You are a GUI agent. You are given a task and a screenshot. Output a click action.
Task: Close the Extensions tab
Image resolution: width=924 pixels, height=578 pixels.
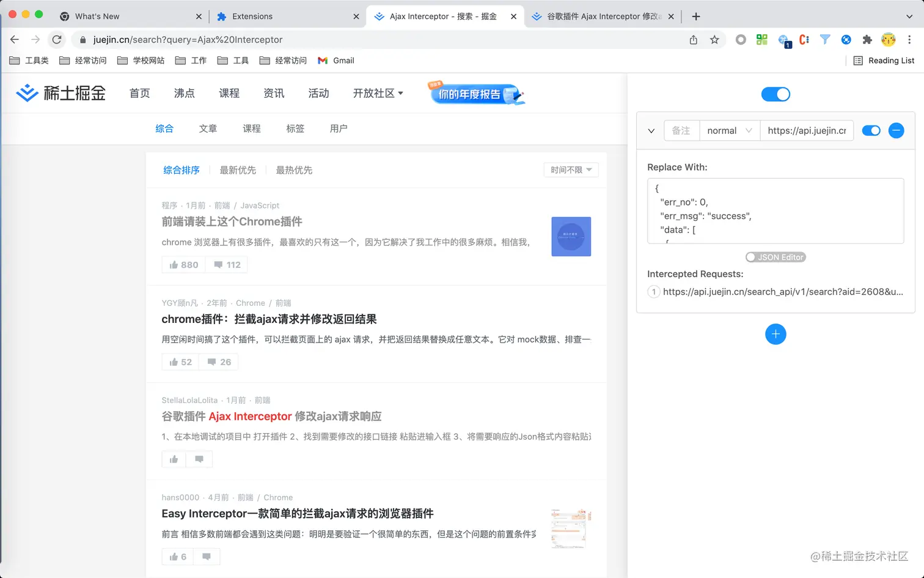[356, 17]
